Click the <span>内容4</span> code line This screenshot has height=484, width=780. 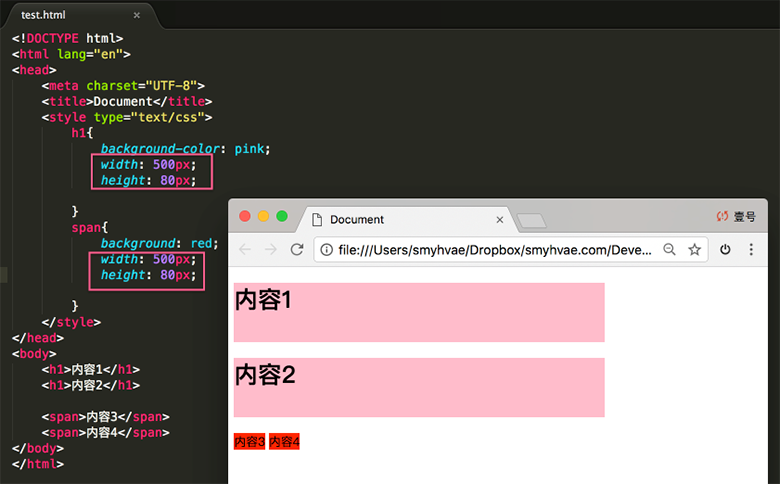pyautogui.click(x=106, y=433)
